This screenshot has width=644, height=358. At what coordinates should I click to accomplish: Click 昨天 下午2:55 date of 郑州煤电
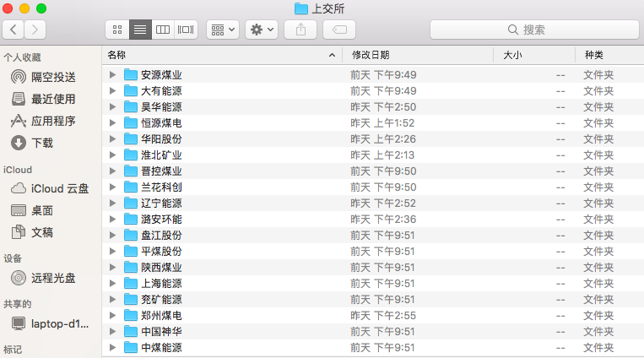pos(383,315)
